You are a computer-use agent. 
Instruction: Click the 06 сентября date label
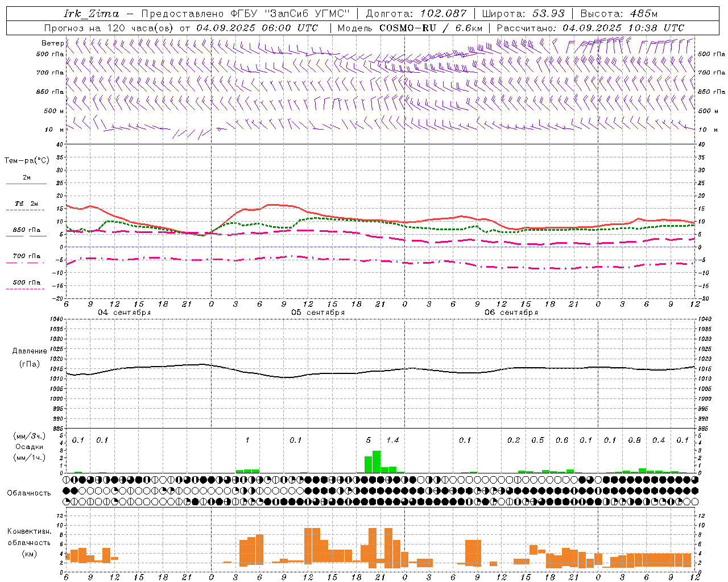(511, 313)
